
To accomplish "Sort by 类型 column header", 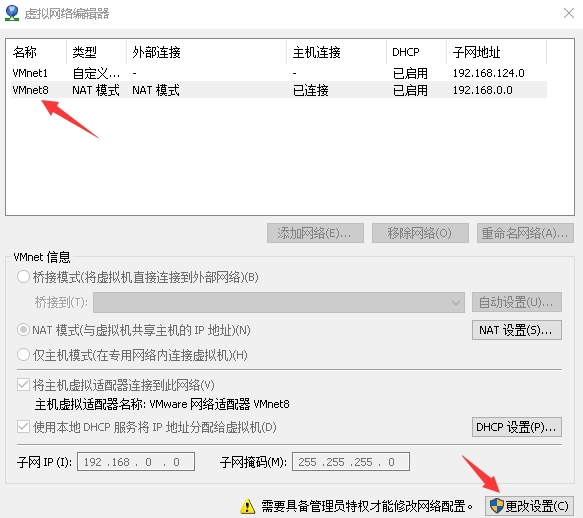I will click(x=96, y=52).
